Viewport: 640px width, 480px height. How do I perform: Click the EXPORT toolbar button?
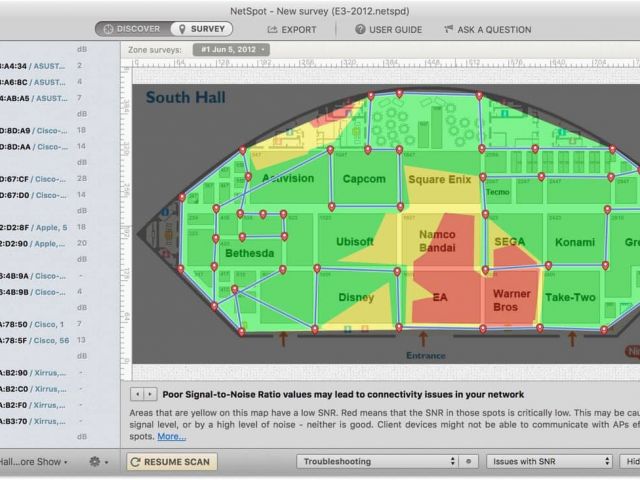[292, 30]
